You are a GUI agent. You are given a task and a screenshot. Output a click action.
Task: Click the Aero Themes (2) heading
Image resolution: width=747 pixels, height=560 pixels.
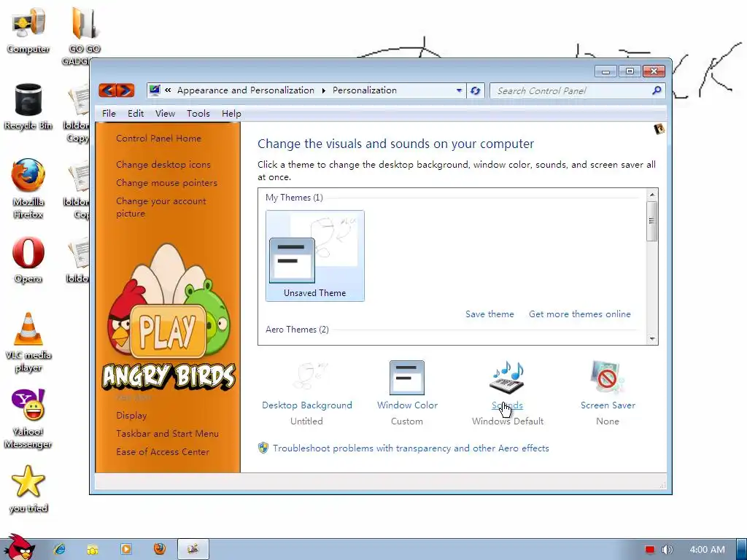pyautogui.click(x=298, y=329)
